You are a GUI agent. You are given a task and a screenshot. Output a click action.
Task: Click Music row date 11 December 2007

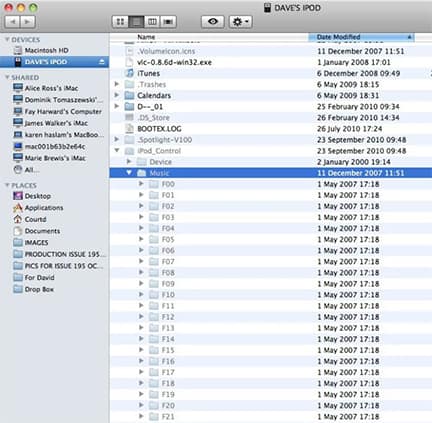coord(360,173)
